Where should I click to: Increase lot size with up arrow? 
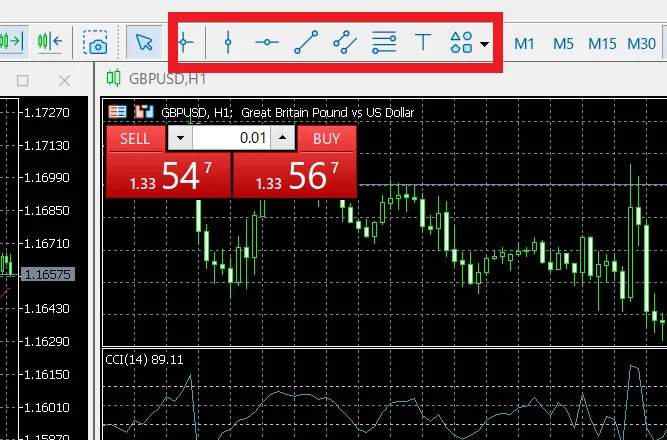(x=283, y=138)
